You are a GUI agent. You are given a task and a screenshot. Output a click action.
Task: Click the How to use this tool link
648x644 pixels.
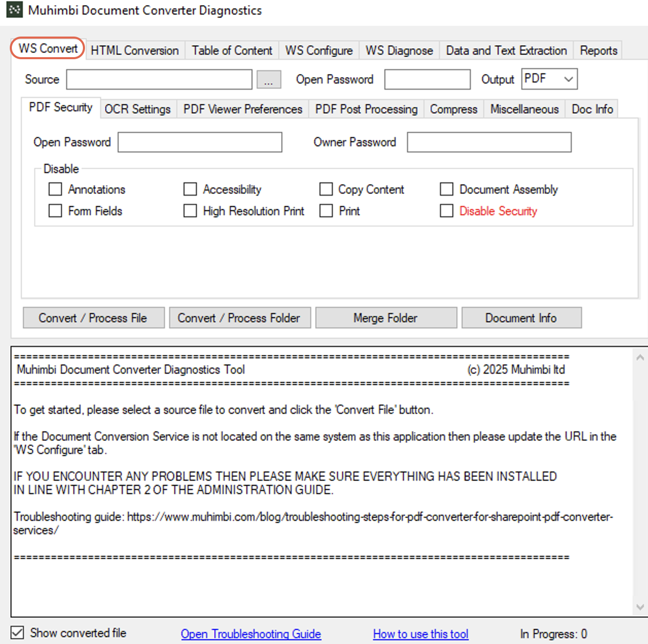[420, 634]
